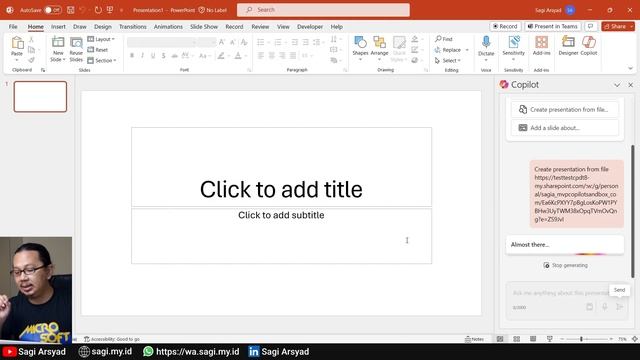Toggle Normal view button in status bar
Viewport: 640px width, 360px height.
(500, 339)
